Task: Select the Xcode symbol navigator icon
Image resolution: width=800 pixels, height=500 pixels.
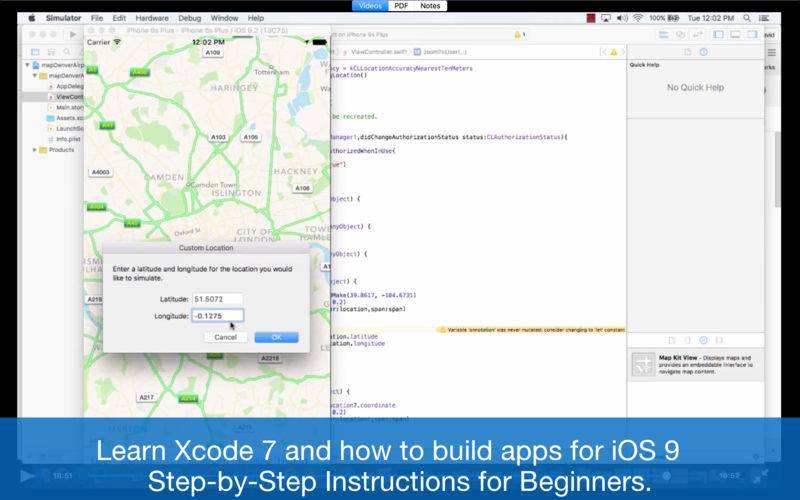Action: (x=51, y=52)
